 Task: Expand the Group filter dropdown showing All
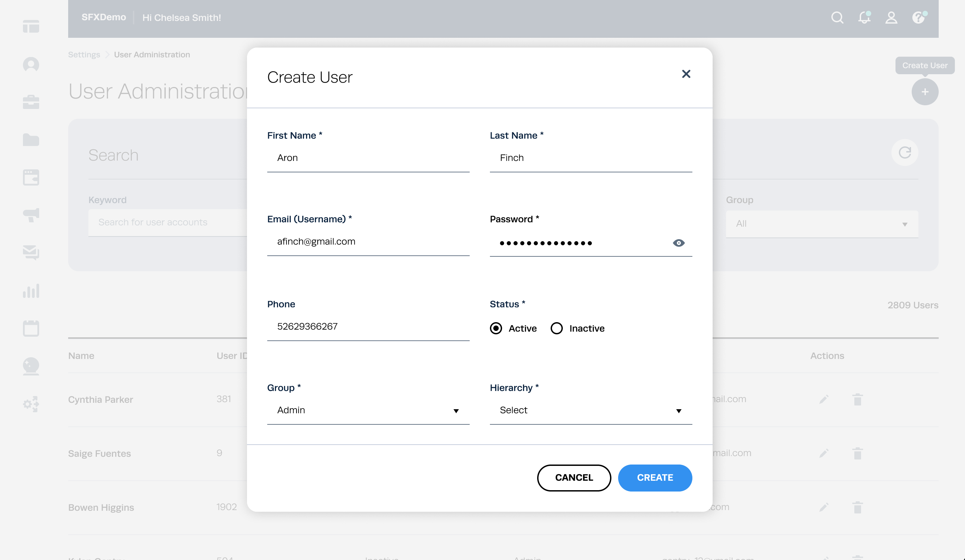822,224
